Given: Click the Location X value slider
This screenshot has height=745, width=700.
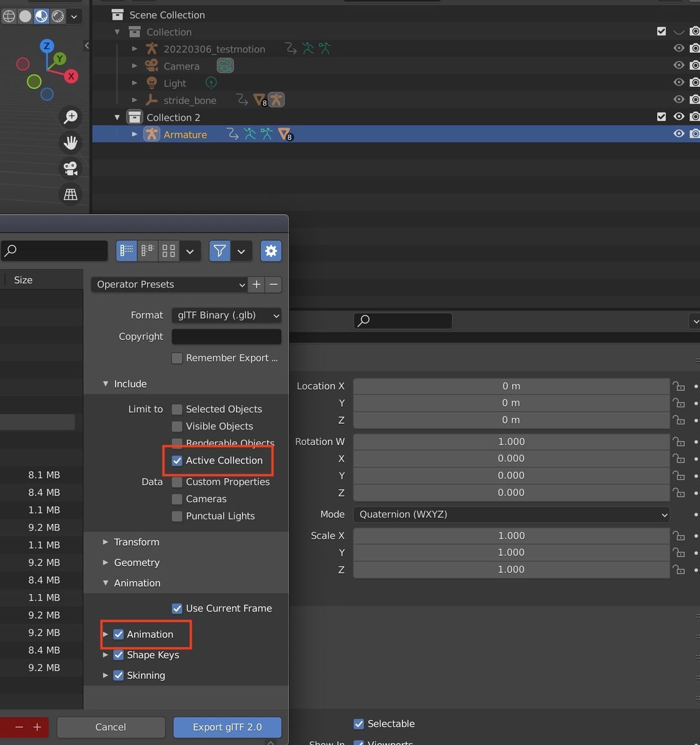Looking at the screenshot, I should (x=511, y=386).
